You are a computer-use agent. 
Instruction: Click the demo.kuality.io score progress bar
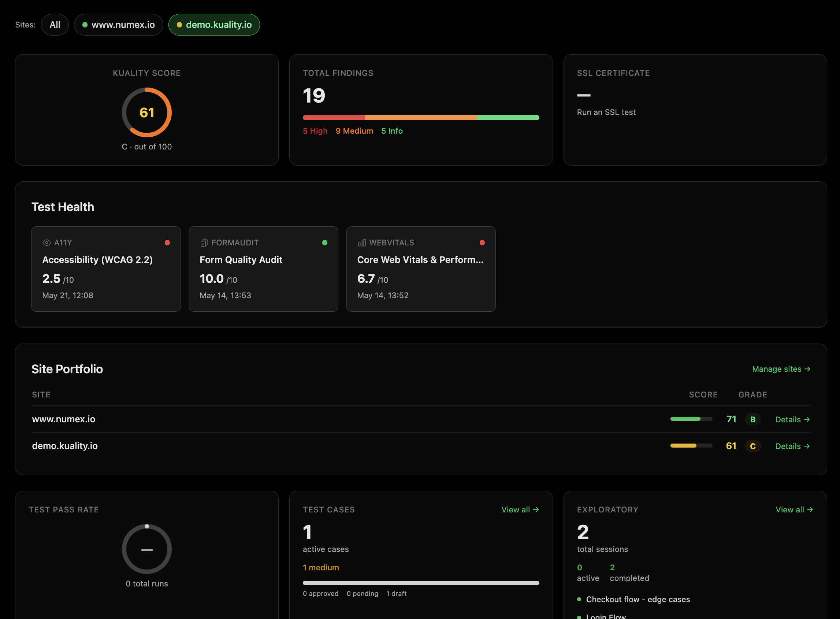[x=691, y=446]
